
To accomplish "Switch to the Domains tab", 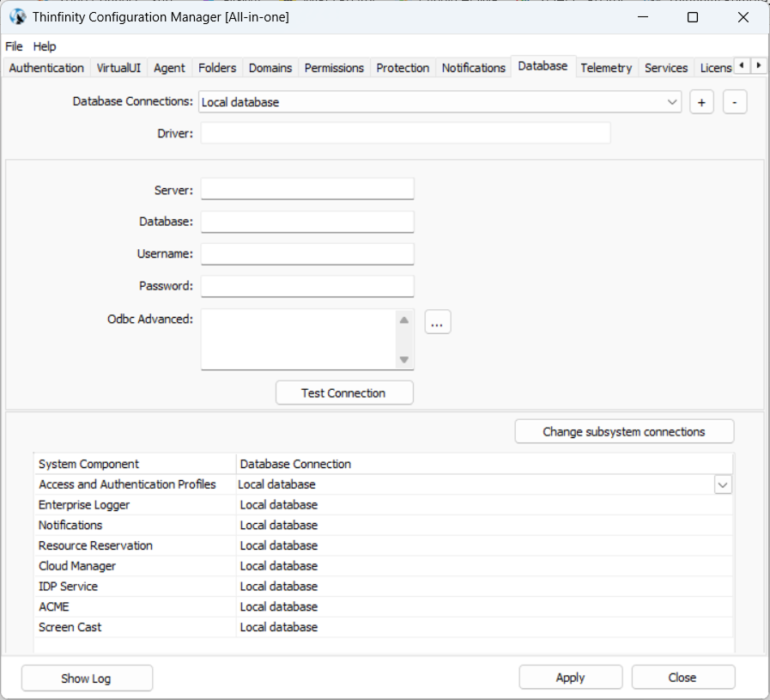I will [x=270, y=68].
